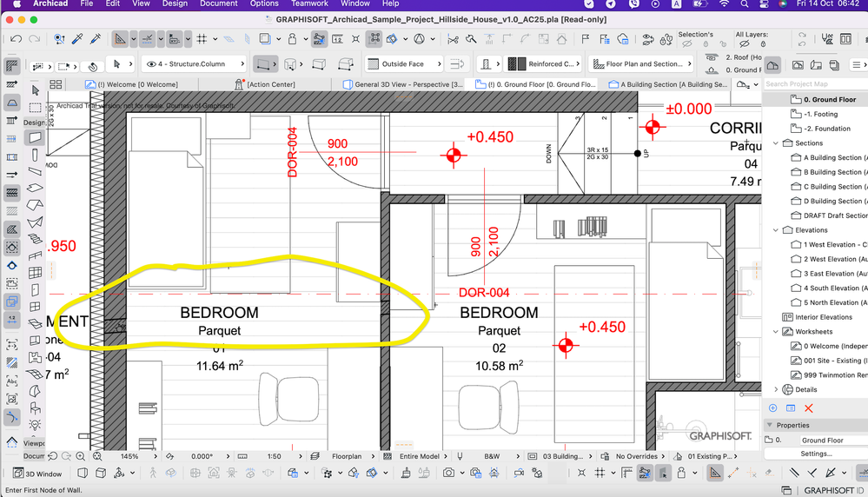Open the File menu

pyautogui.click(x=86, y=3)
